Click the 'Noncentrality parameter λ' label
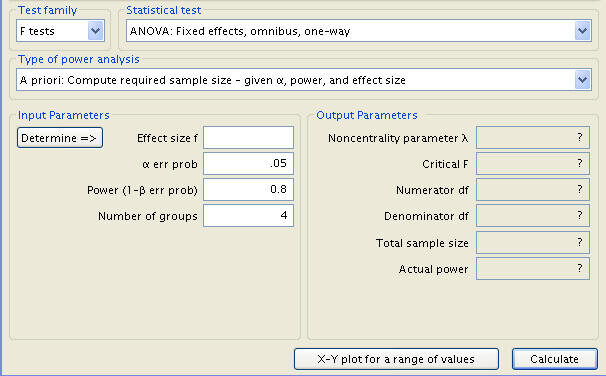 tap(398, 138)
